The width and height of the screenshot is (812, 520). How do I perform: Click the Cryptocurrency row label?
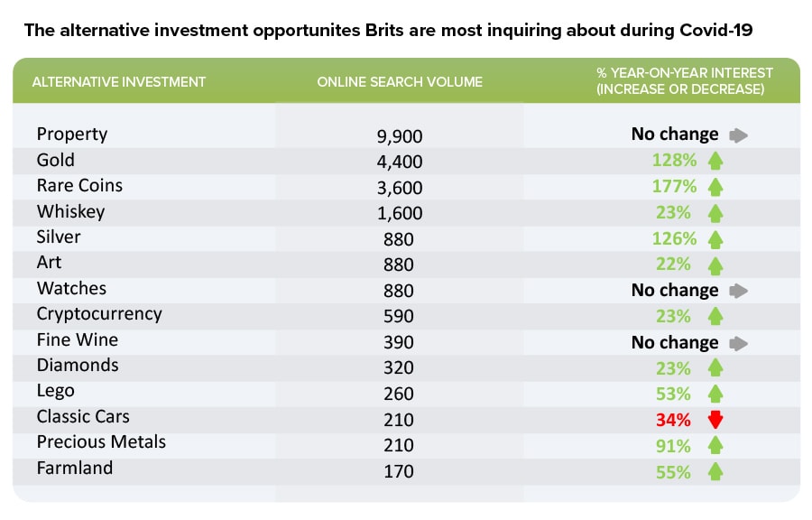click(99, 314)
